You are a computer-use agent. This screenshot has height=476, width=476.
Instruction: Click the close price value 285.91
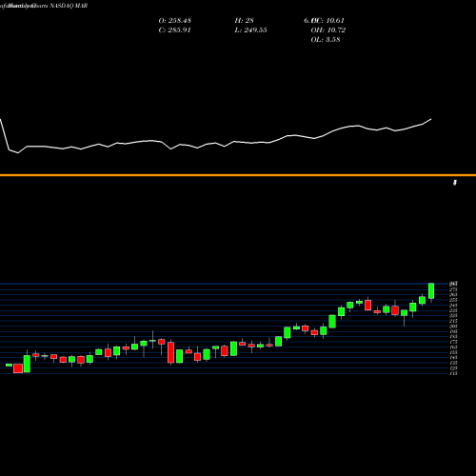(x=179, y=30)
